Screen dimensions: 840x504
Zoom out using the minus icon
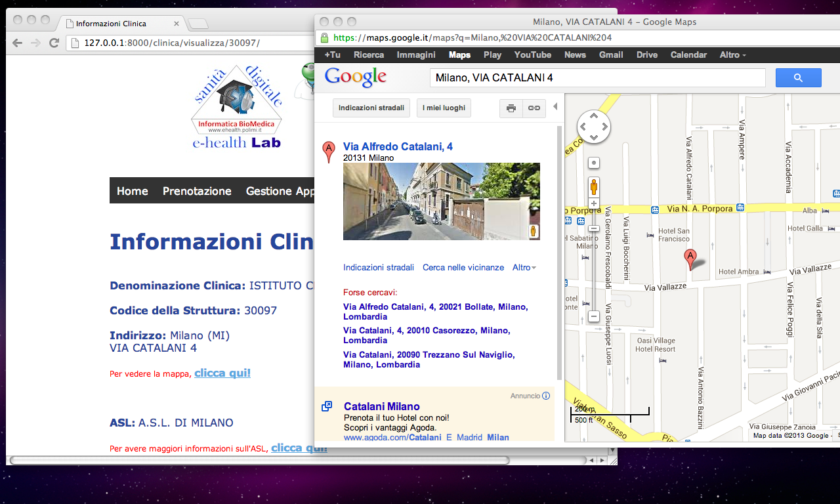(x=593, y=316)
